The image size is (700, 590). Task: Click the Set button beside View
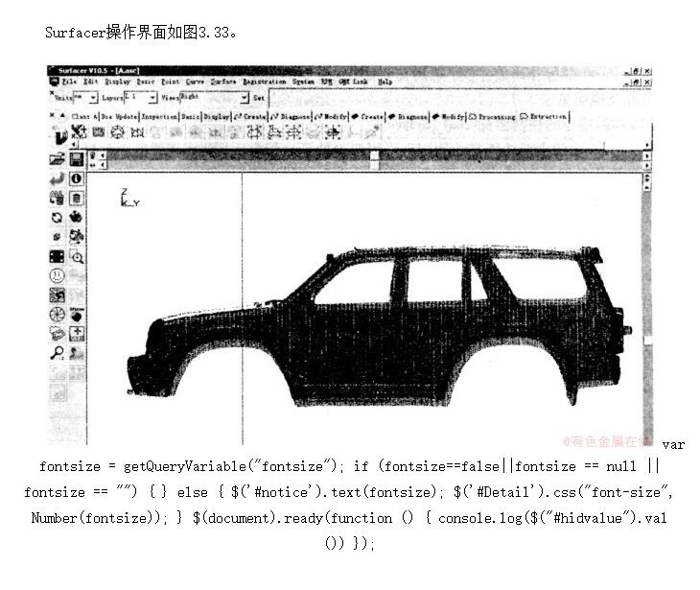[259, 98]
